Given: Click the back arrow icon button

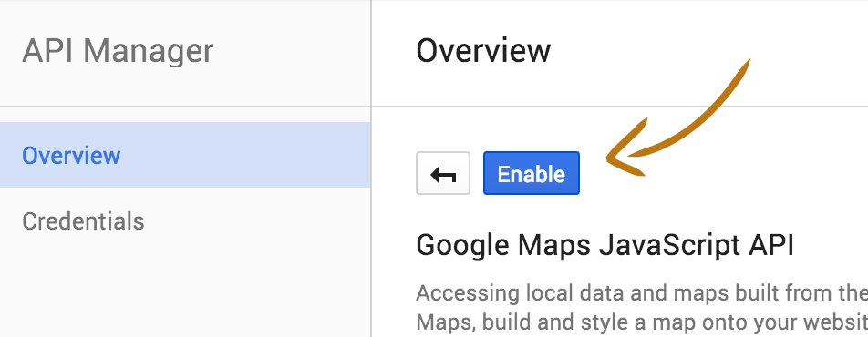Looking at the screenshot, I should pyautogui.click(x=443, y=173).
